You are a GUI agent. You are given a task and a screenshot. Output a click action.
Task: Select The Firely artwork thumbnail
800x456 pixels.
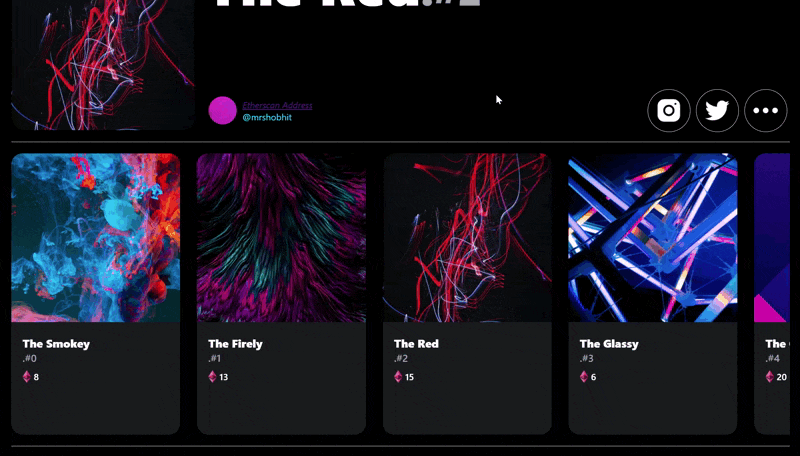tap(281, 238)
